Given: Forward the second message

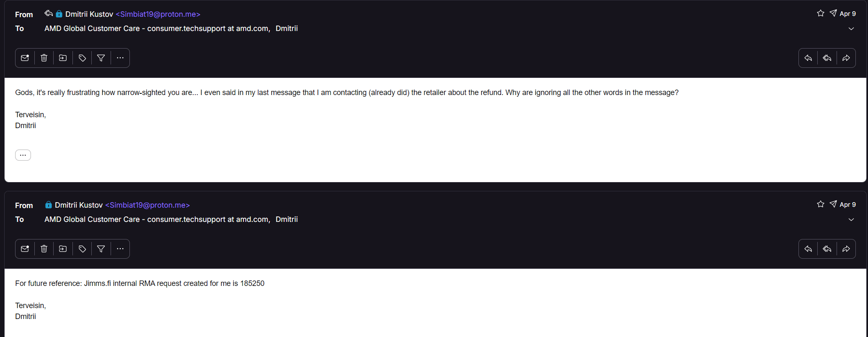Looking at the screenshot, I should (x=846, y=249).
